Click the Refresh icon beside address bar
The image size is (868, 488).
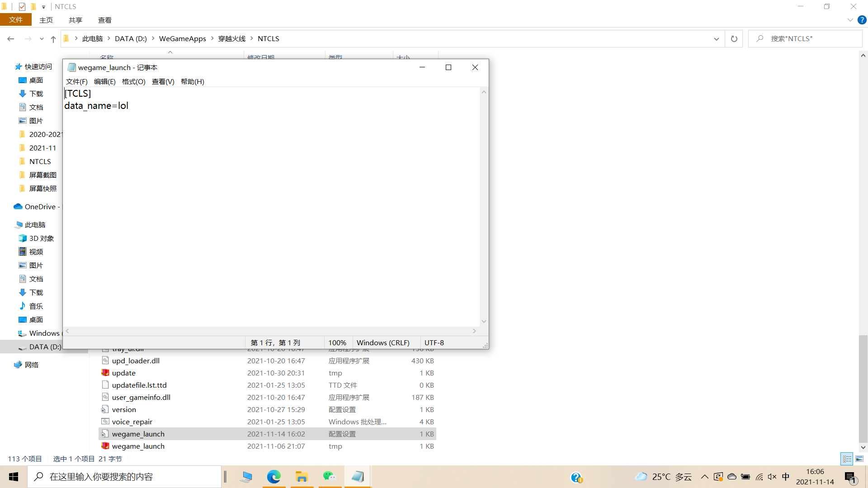(x=734, y=39)
